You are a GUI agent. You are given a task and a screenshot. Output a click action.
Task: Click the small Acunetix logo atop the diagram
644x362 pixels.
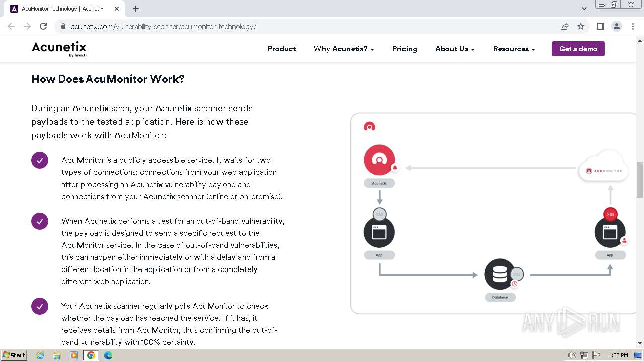(370, 126)
